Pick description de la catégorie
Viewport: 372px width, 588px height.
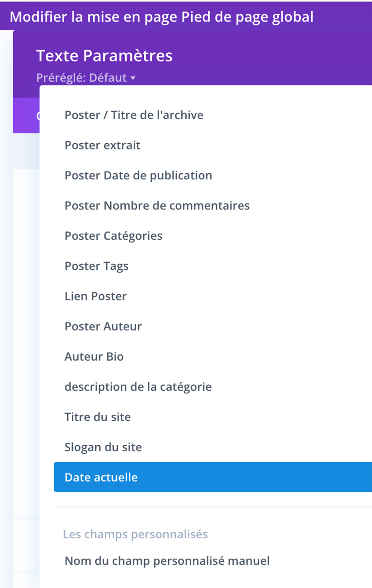click(x=138, y=387)
